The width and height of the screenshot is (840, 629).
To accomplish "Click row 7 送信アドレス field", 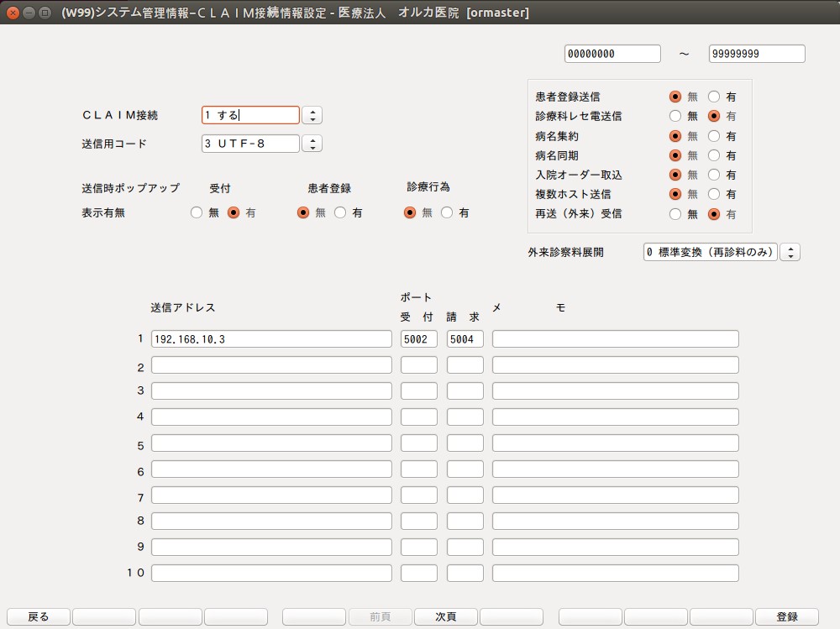I will [x=271, y=495].
